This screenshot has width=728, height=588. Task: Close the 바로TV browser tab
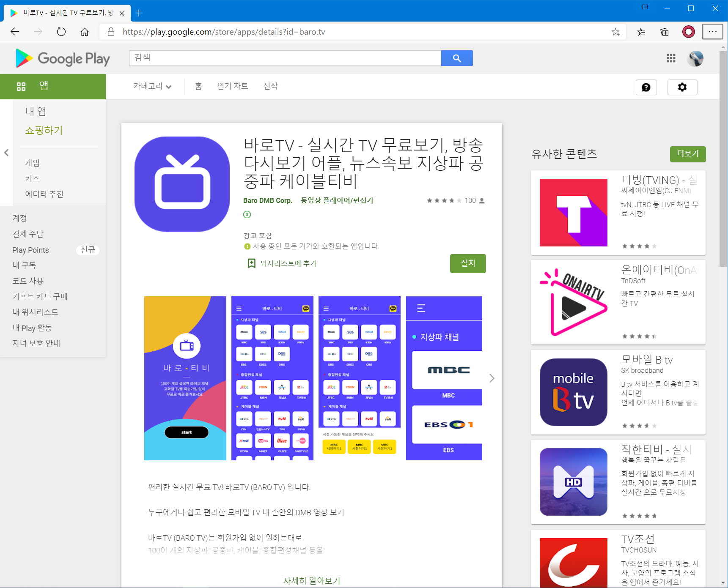coord(122,13)
